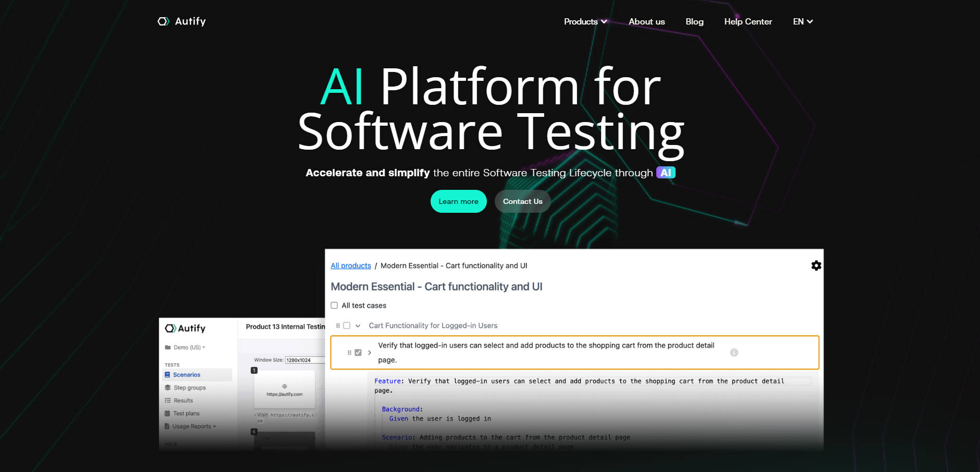980x472 pixels.
Task: Open the All products link
Action: 350,265
